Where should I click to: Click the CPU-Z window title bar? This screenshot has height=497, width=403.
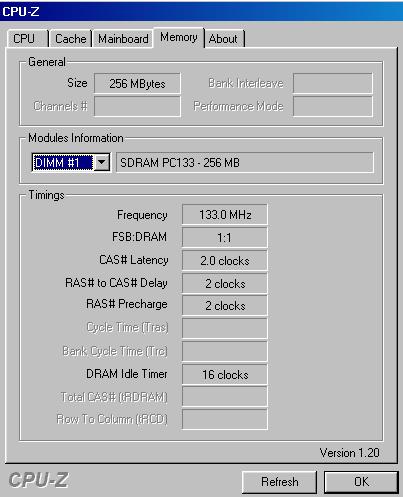pyautogui.click(x=201, y=11)
